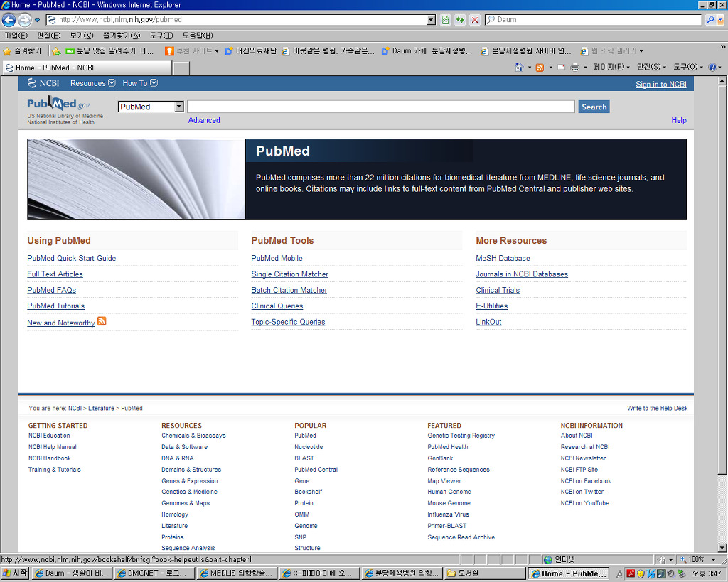The image size is (728, 582).
Task: Click the browser address bar URL field
Action: 236,20
